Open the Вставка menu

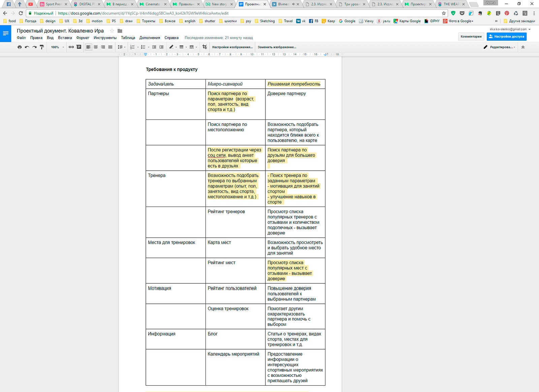[65, 38]
